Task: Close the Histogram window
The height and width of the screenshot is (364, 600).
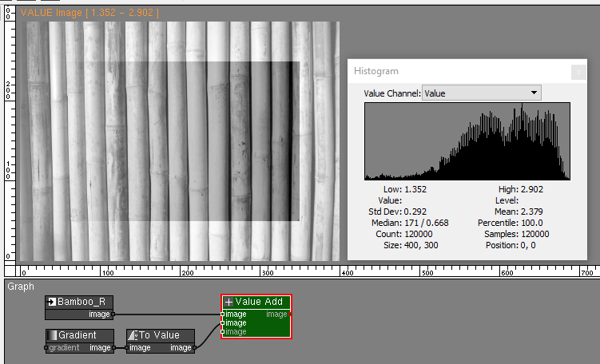Action: pos(577,72)
